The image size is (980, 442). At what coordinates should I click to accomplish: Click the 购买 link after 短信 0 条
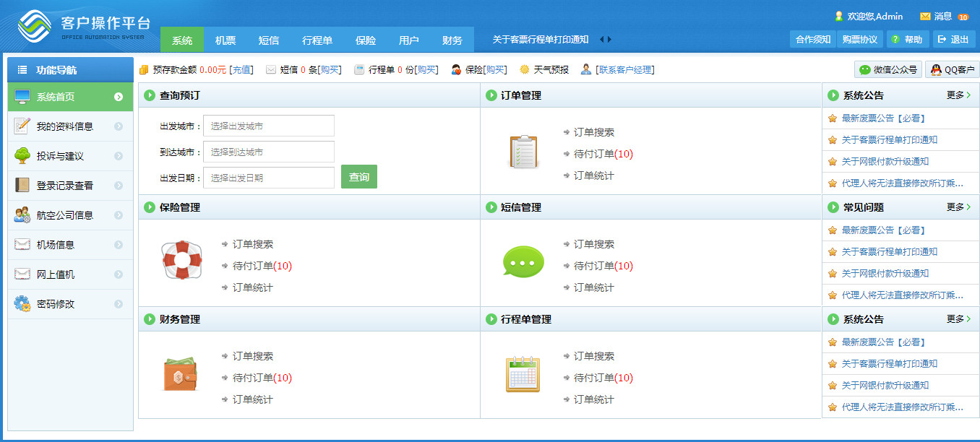pyautogui.click(x=330, y=70)
